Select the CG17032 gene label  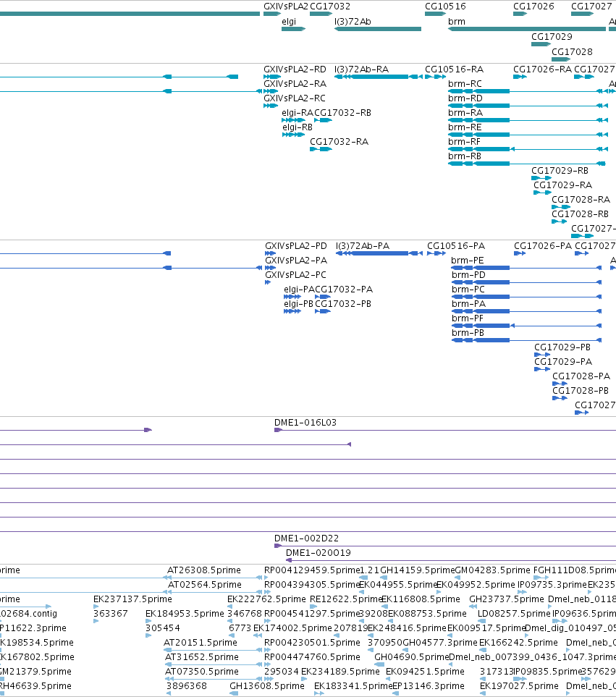[330, 7]
